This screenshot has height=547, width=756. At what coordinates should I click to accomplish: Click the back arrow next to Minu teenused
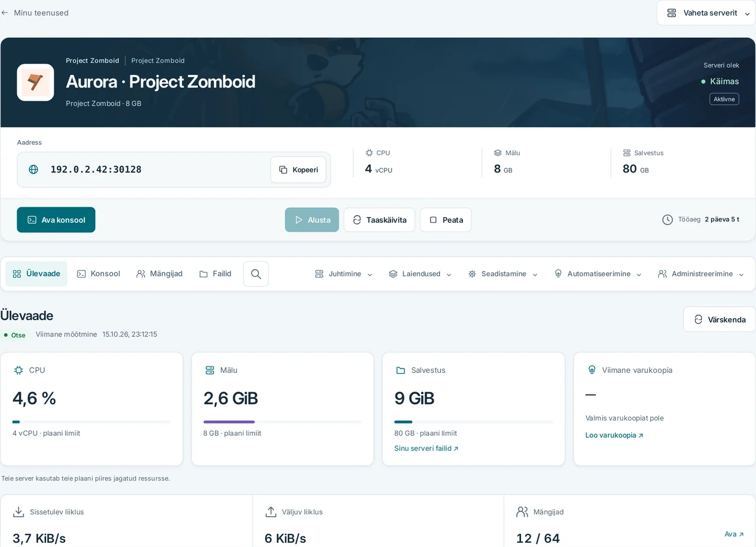tap(5, 12)
